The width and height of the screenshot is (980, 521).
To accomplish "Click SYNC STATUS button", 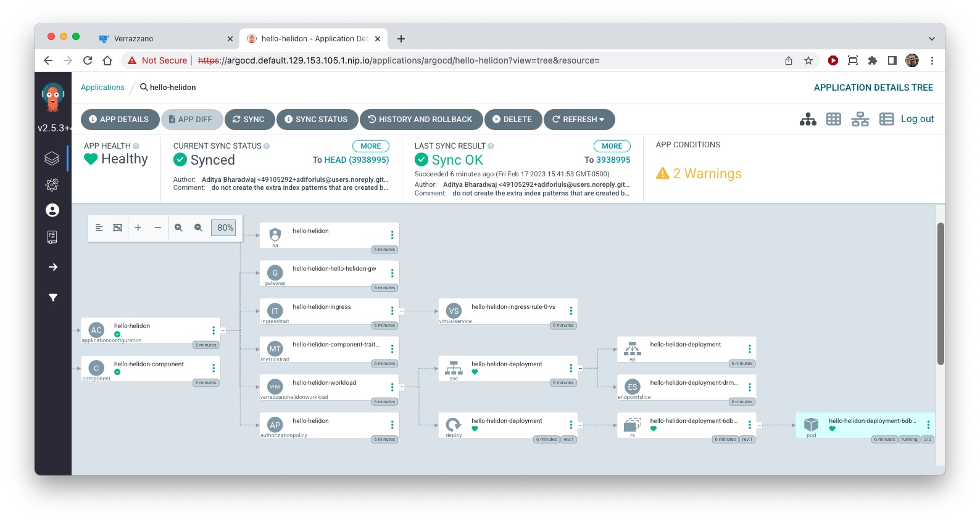I will 317,119.
